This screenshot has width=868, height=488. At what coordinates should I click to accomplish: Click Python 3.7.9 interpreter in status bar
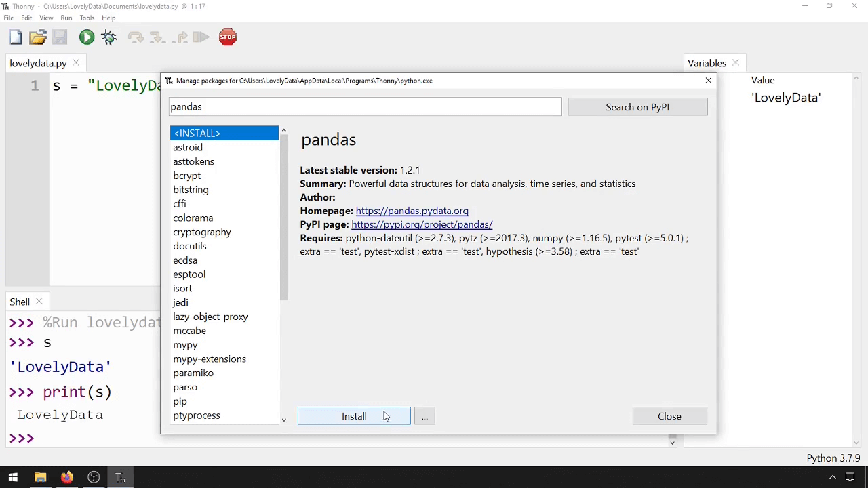pos(833,458)
